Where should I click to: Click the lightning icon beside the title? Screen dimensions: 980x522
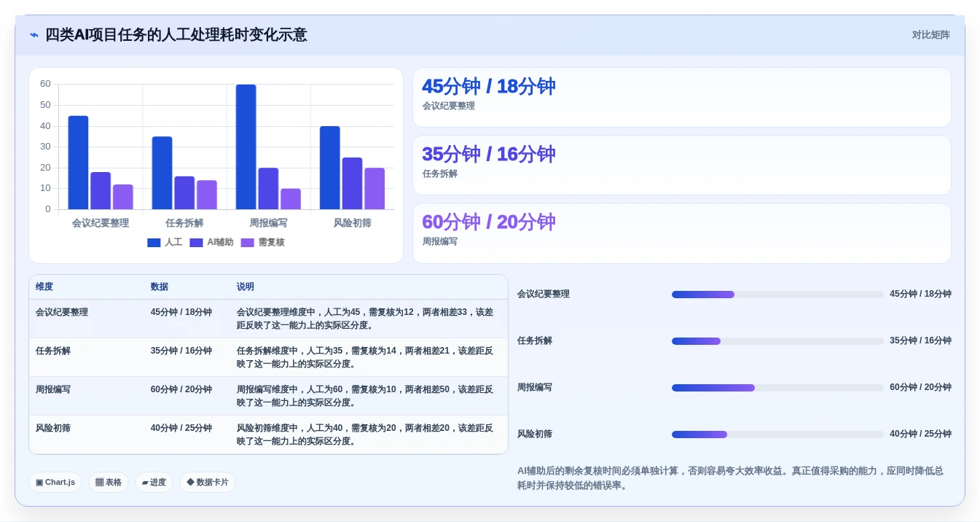(x=34, y=35)
